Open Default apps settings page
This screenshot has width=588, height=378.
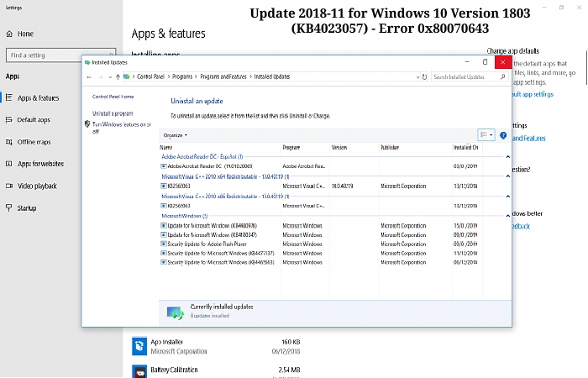34,120
